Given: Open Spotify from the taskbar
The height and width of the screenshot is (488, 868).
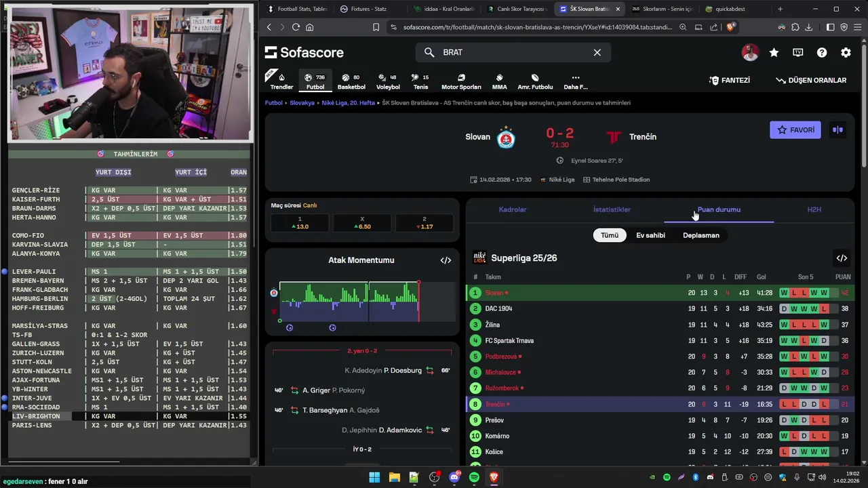Looking at the screenshot, I should [474, 477].
